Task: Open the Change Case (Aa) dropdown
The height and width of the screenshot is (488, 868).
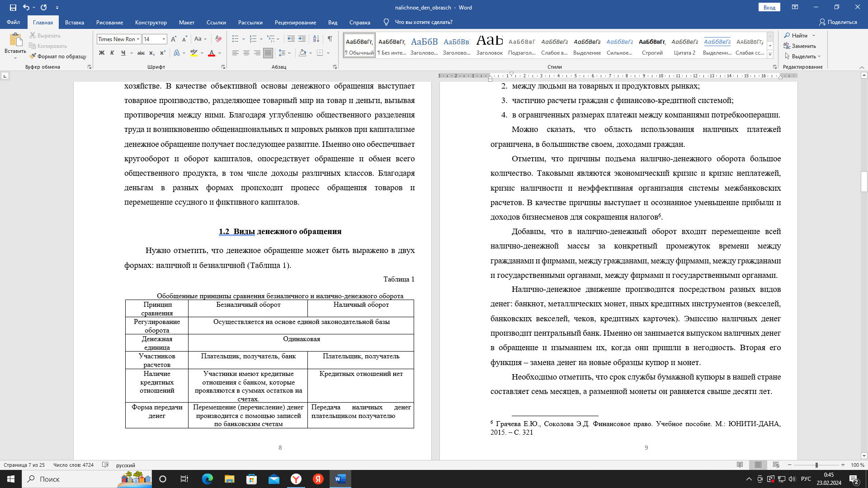Action: 200,39
